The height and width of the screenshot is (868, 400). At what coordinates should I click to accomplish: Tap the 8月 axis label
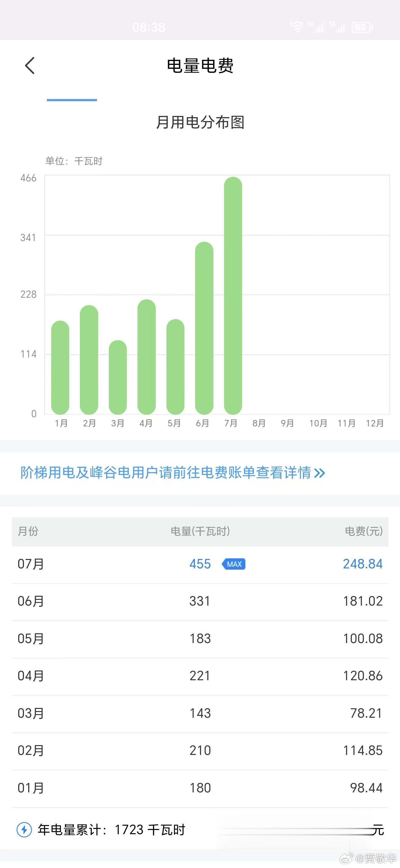tap(259, 423)
